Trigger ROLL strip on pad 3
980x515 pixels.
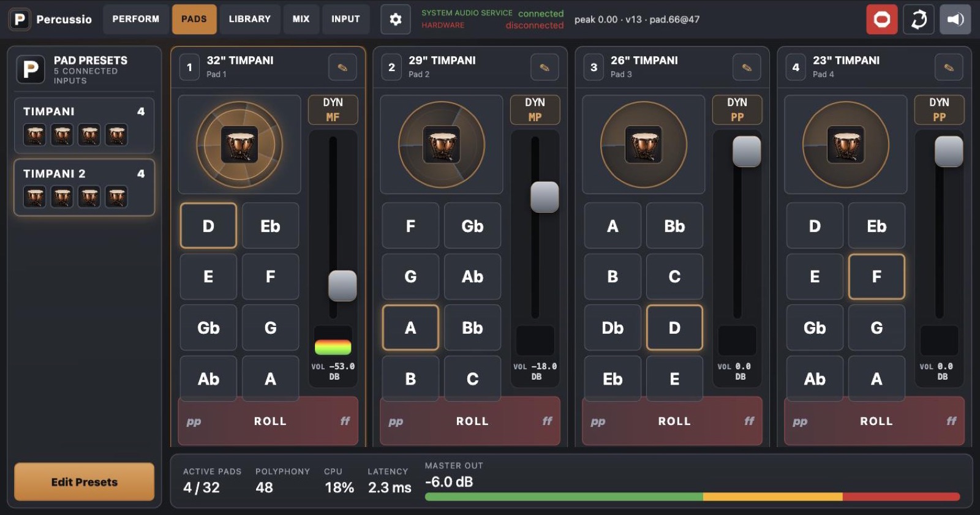point(673,421)
